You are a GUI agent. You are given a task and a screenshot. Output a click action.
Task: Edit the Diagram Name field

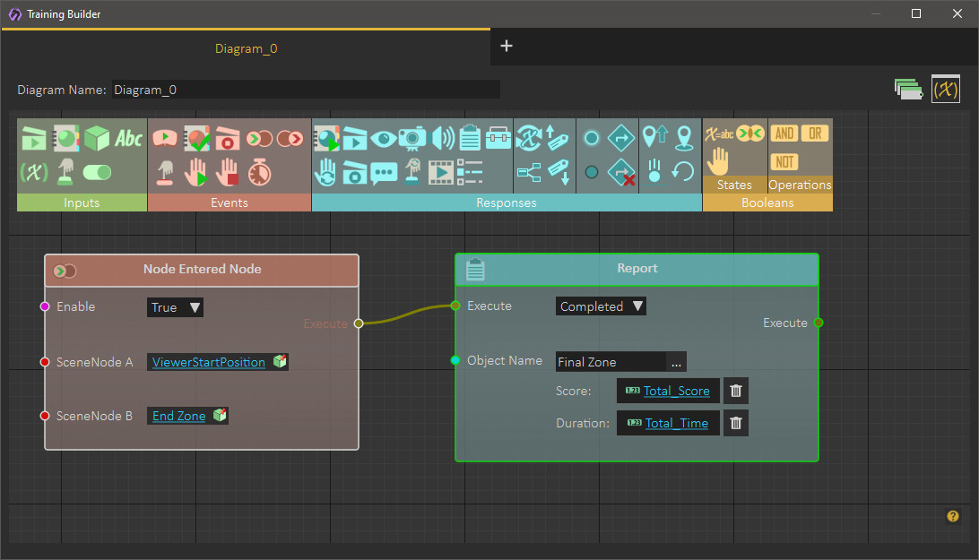click(306, 90)
